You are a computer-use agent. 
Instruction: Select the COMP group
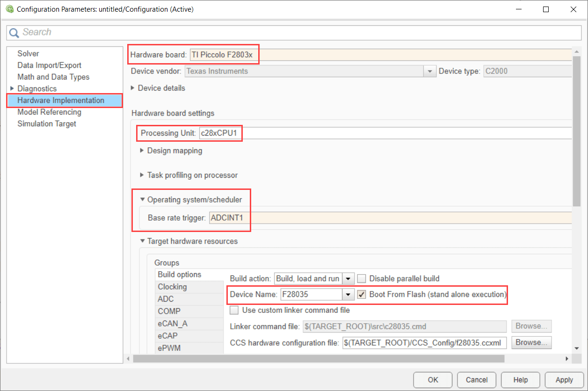tap(189, 311)
